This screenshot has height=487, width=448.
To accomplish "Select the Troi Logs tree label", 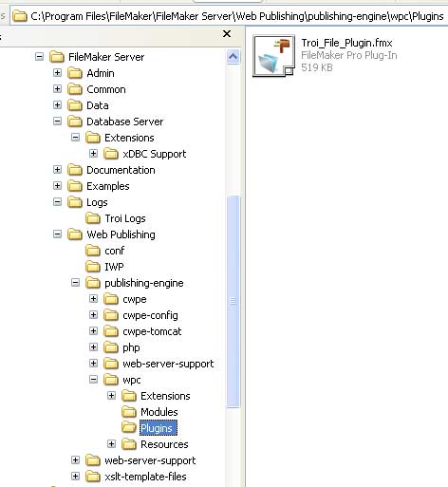I will pos(125,218).
